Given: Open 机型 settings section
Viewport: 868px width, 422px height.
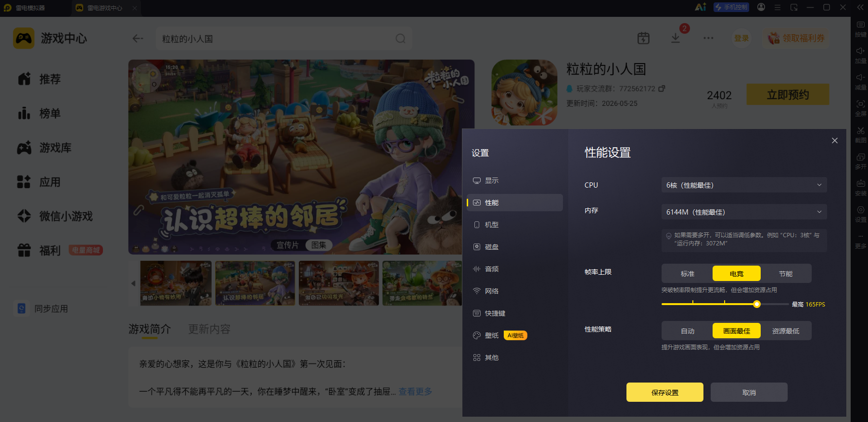Looking at the screenshot, I should tap(515, 225).
